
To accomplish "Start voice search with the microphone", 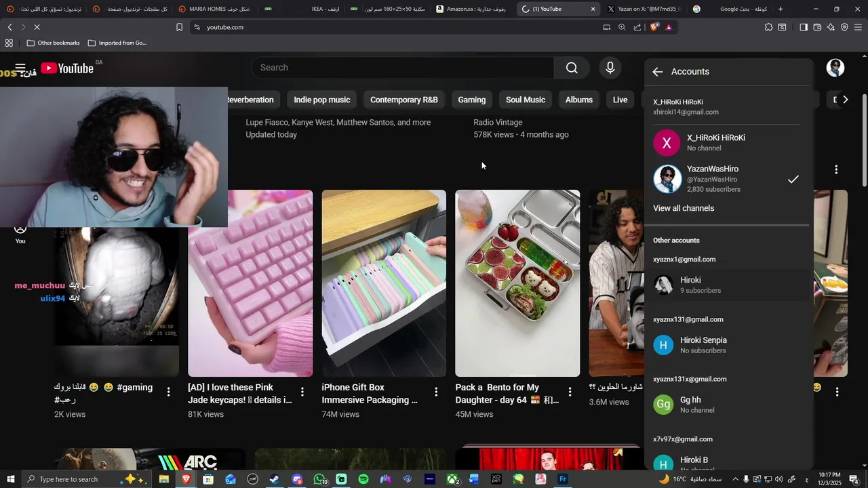I will click(610, 68).
